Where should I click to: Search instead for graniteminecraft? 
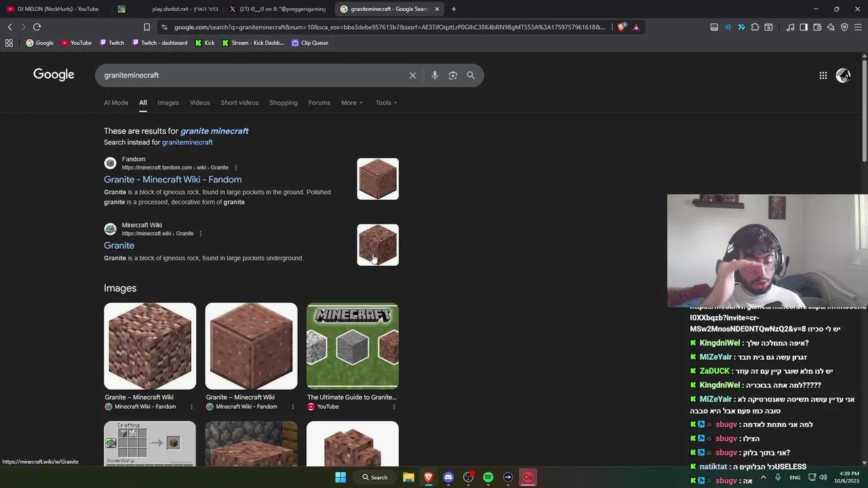click(x=187, y=142)
